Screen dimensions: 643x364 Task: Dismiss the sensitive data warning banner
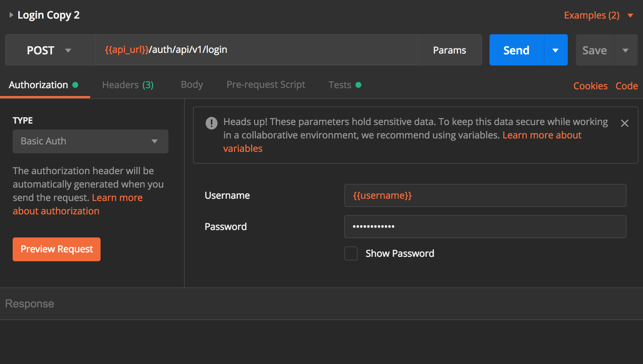[x=625, y=123]
